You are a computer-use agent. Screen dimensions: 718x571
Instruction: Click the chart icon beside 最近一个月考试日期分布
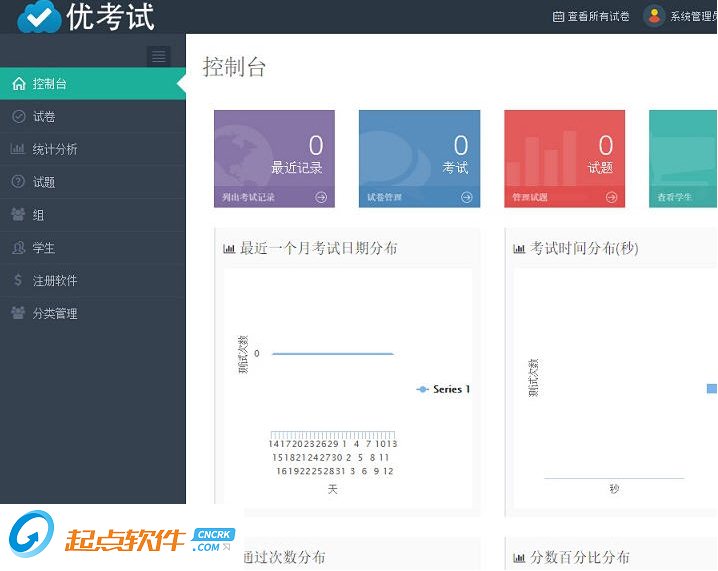coord(229,249)
